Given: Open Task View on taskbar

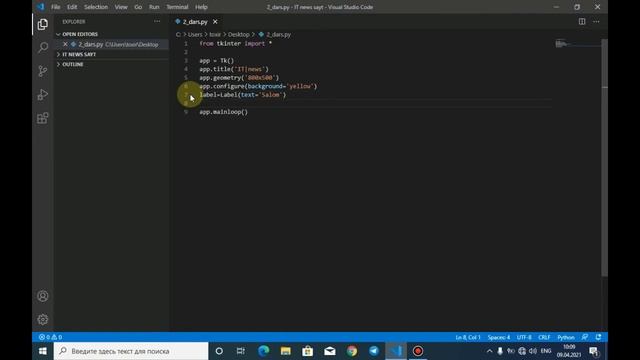Looking at the screenshot, I should click(241, 351).
